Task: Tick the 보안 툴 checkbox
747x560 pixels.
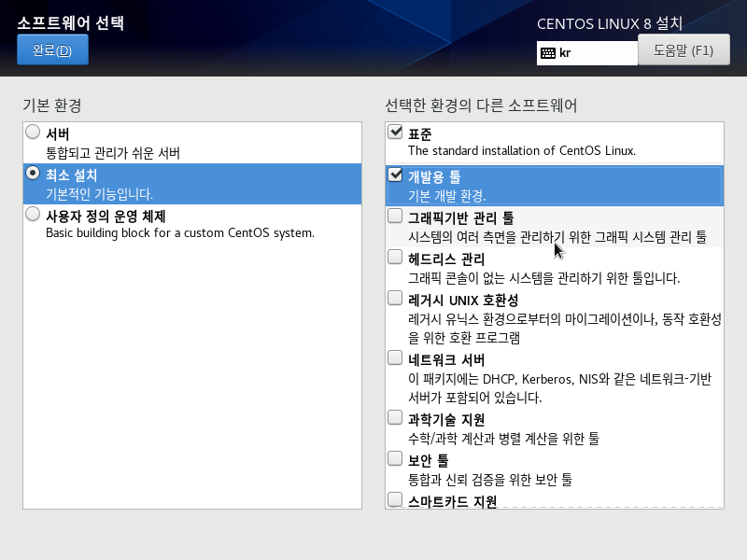Action: [x=395, y=458]
